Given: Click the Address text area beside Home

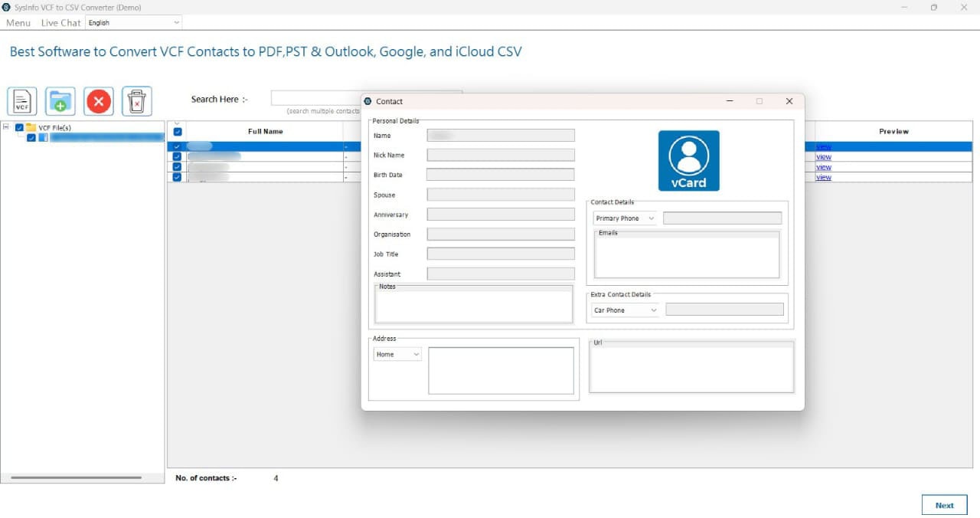Looking at the screenshot, I should pyautogui.click(x=501, y=371).
